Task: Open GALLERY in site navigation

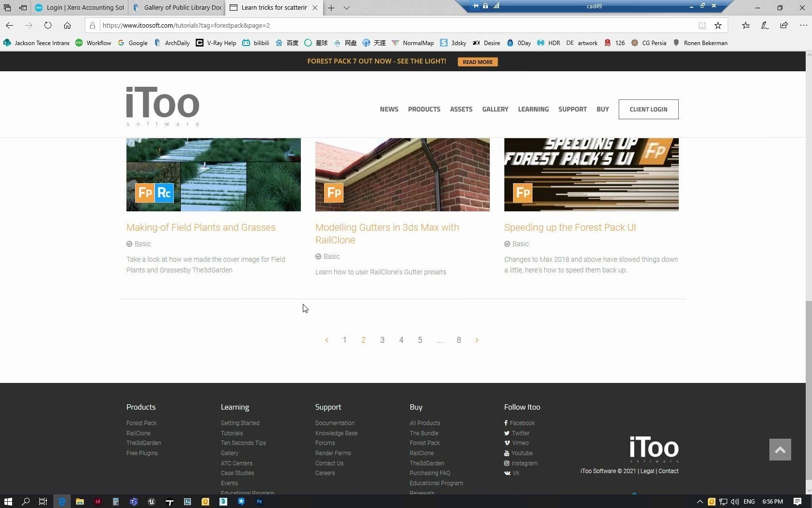Action: pyautogui.click(x=495, y=109)
